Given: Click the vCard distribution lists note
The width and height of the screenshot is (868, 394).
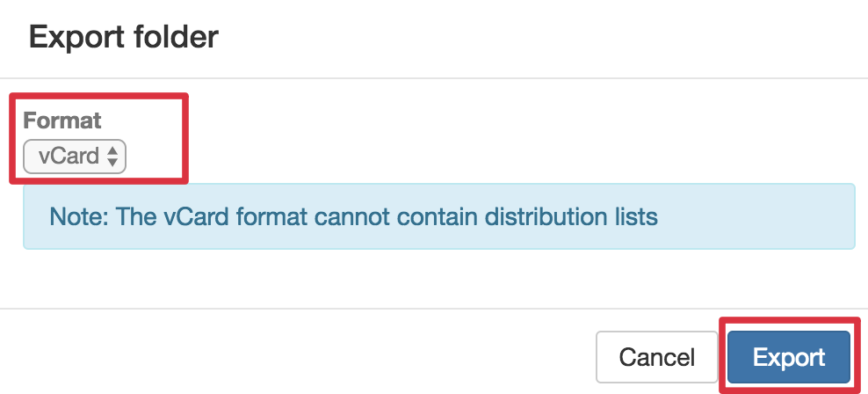Looking at the screenshot, I should point(354,216).
